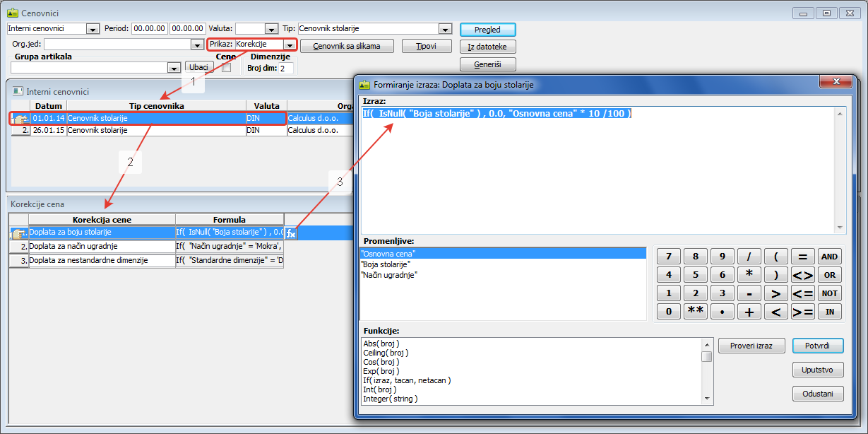Expand the Tip Cenovnik stolarije dropdown
868x434 pixels.
pos(445,29)
